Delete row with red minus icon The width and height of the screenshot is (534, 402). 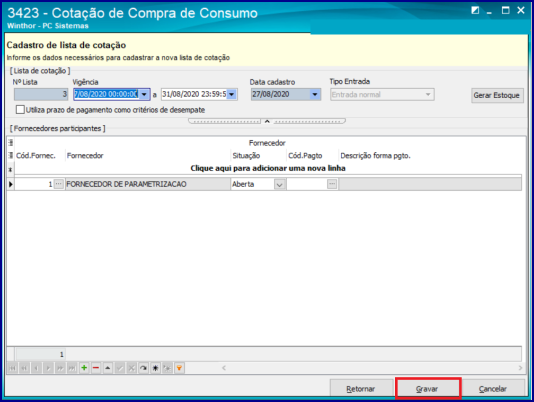(96, 368)
